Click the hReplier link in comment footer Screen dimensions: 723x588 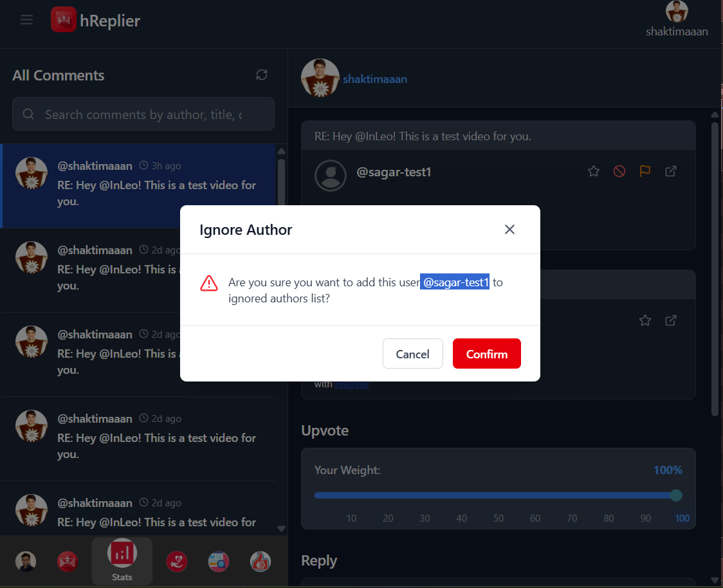click(352, 384)
